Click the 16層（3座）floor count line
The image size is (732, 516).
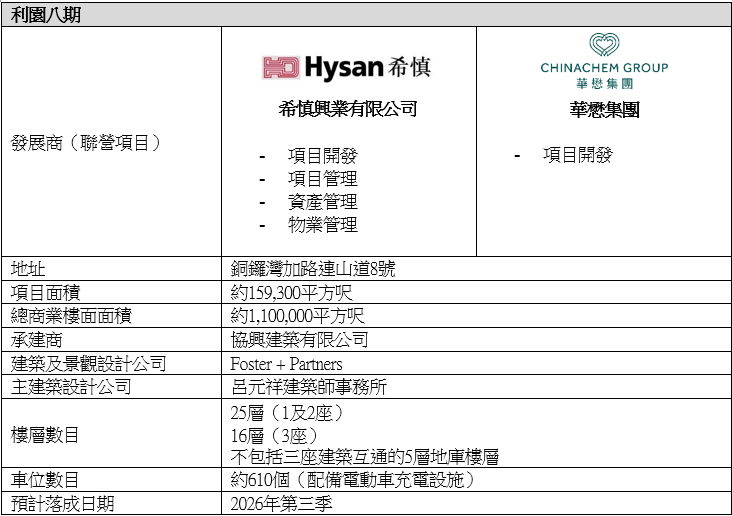tap(274, 434)
